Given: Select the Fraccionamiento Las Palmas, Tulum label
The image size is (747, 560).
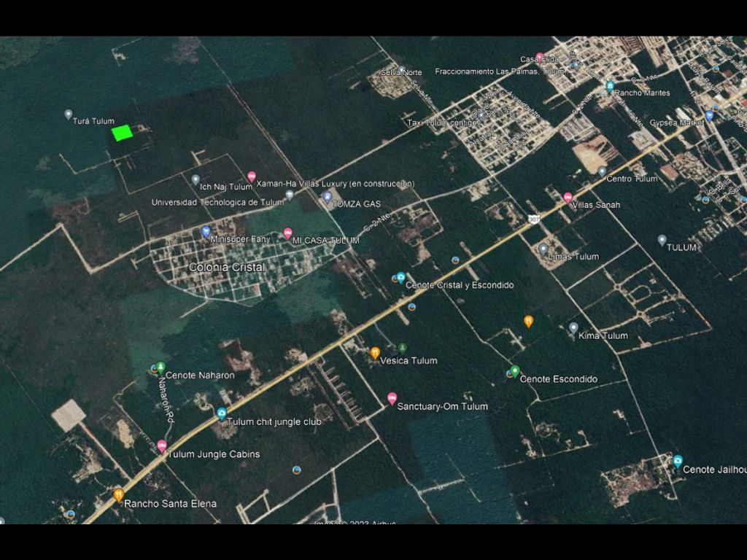Looking at the screenshot, I should 500,71.
